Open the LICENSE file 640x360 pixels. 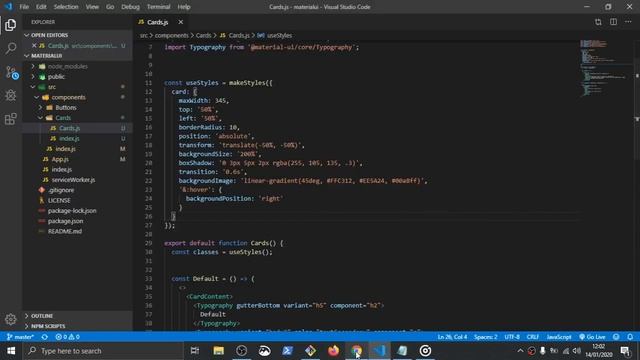pyautogui.click(x=59, y=200)
